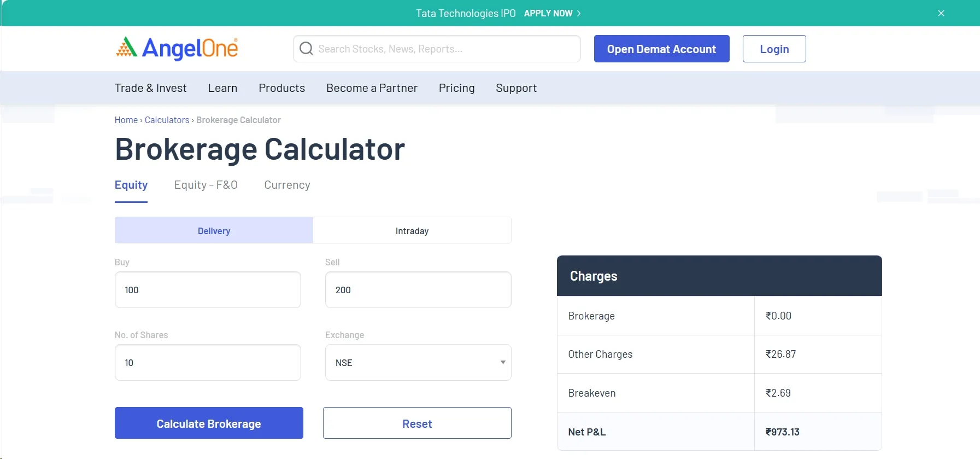Click the Net P&L row label

pyautogui.click(x=587, y=432)
